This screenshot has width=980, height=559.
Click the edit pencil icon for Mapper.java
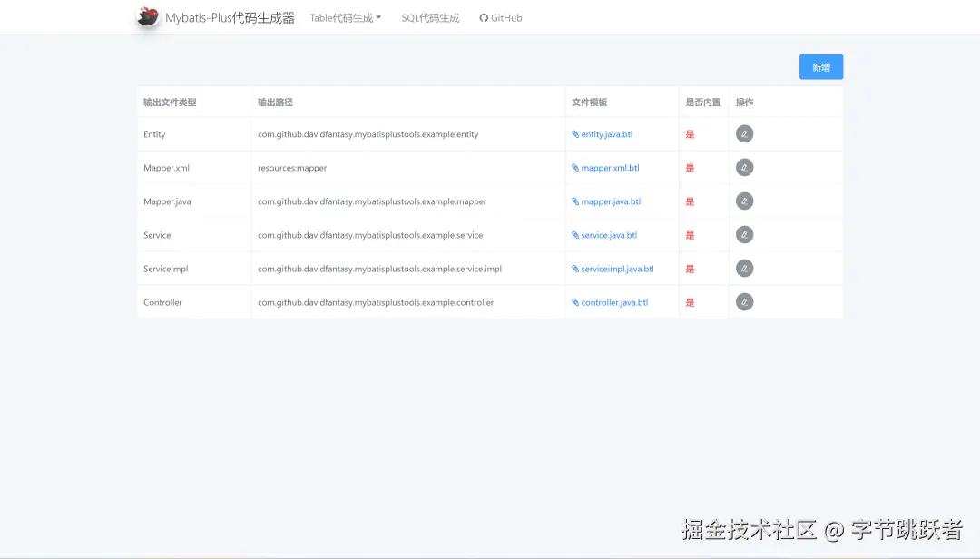coord(744,201)
